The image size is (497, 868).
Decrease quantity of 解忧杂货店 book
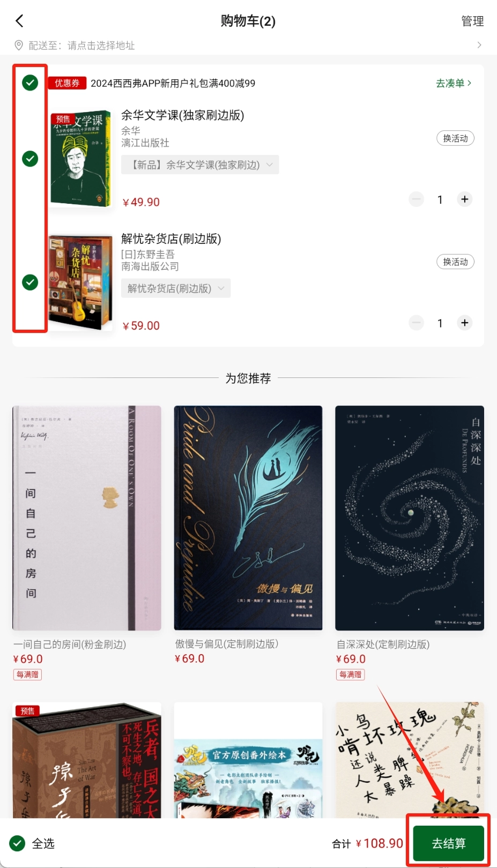click(x=416, y=323)
